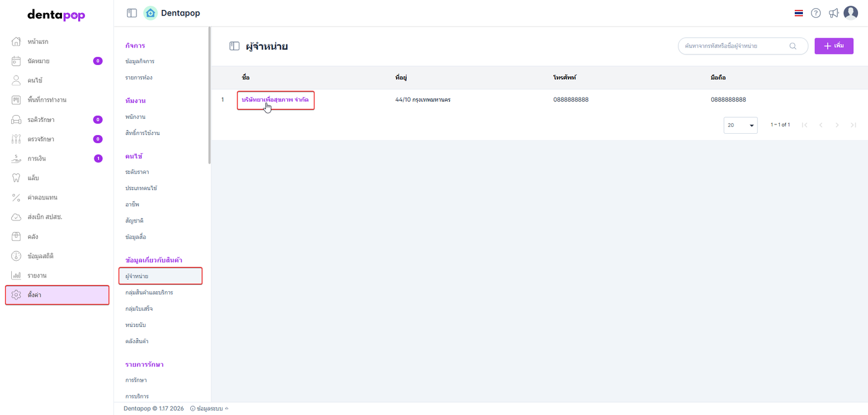The width and height of the screenshot is (868, 415).
Task: Click the ค่าตอบแทน percent icon
Action: 17,198
